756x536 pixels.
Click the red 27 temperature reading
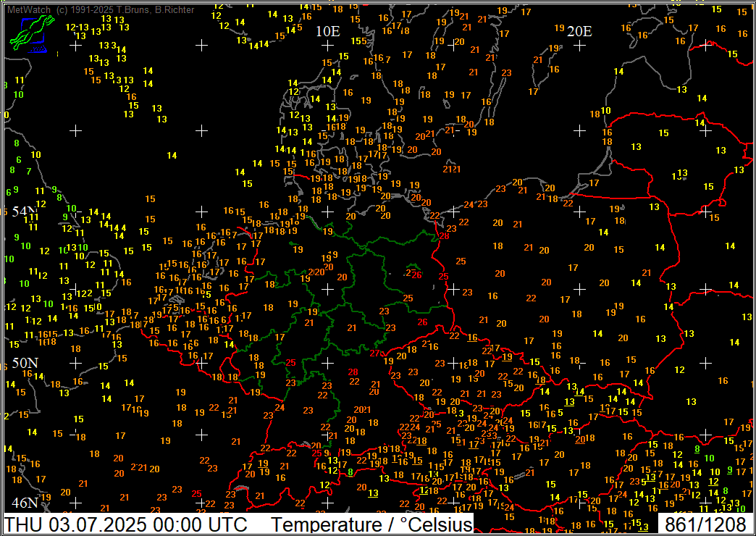click(x=375, y=353)
